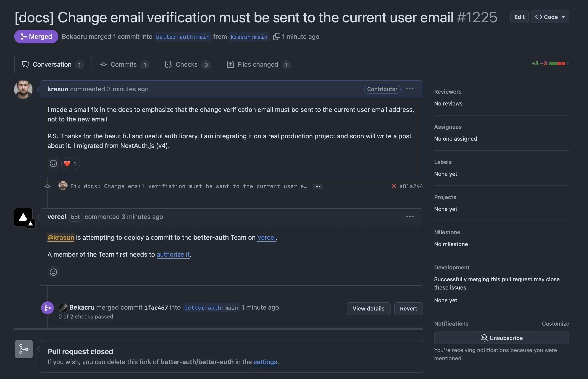The height and width of the screenshot is (379, 588).
Task: Open the authorize it link
Action: point(173,255)
